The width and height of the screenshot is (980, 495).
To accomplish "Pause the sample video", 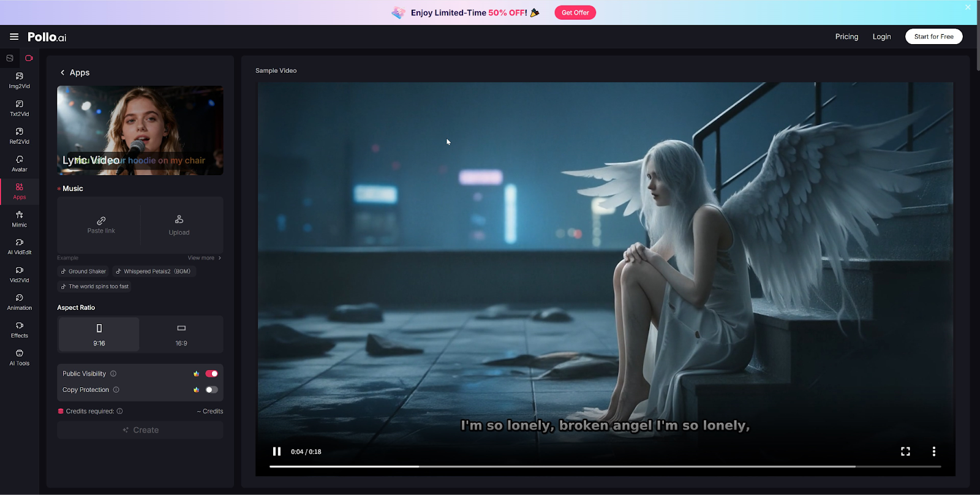I will point(277,452).
